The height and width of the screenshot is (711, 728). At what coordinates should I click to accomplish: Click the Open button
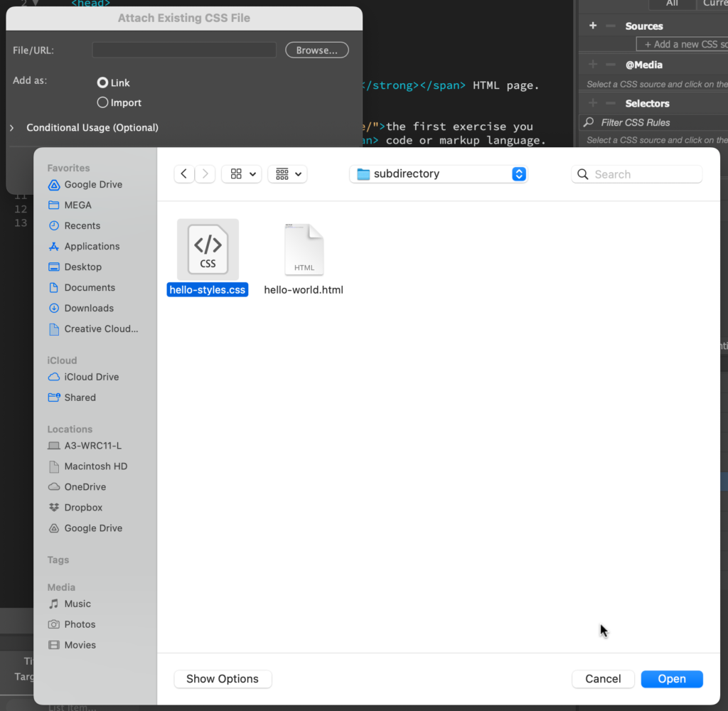(x=671, y=679)
